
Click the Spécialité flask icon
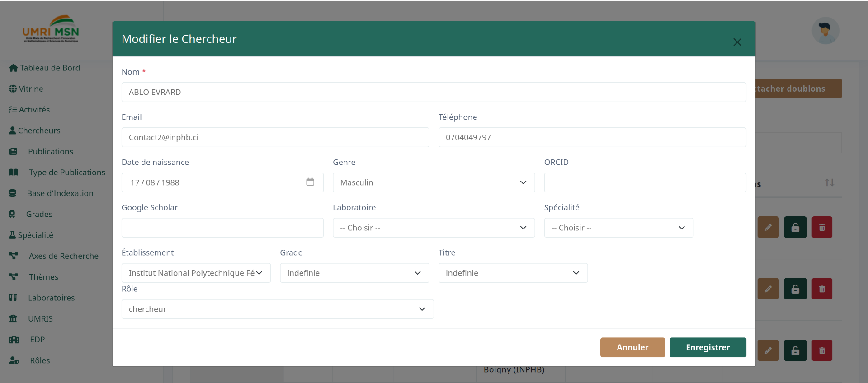pyautogui.click(x=13, y=235)
